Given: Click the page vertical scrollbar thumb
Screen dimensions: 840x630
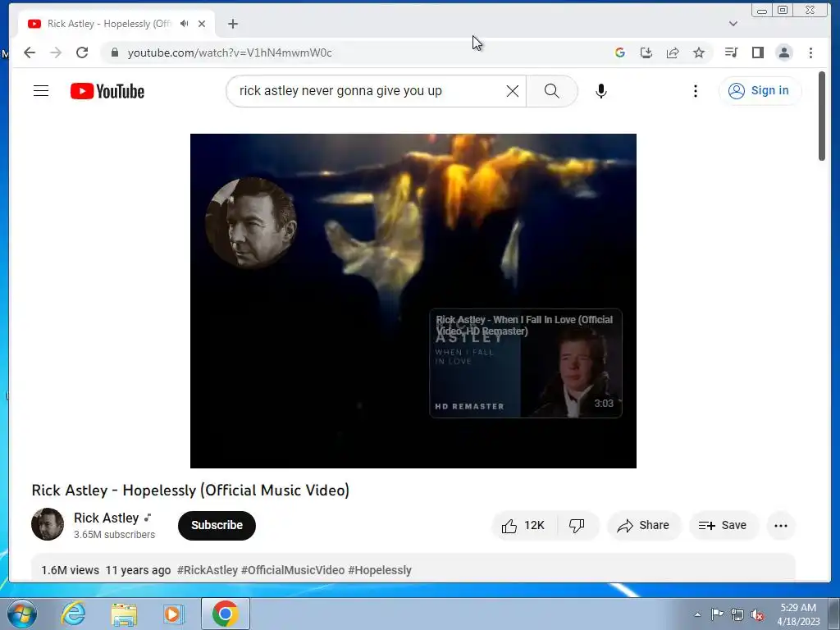Looking at the screenshot, I should point(822,116).
